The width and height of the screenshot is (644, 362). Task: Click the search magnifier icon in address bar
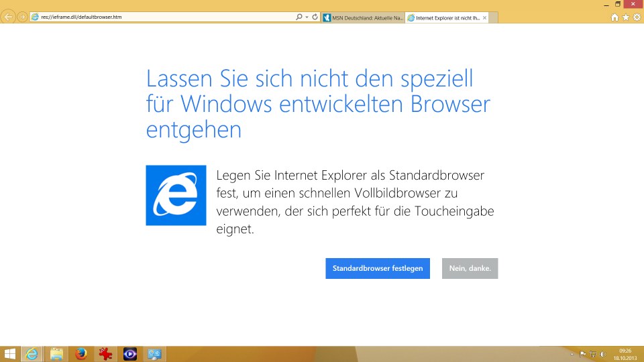pos(299,17)
